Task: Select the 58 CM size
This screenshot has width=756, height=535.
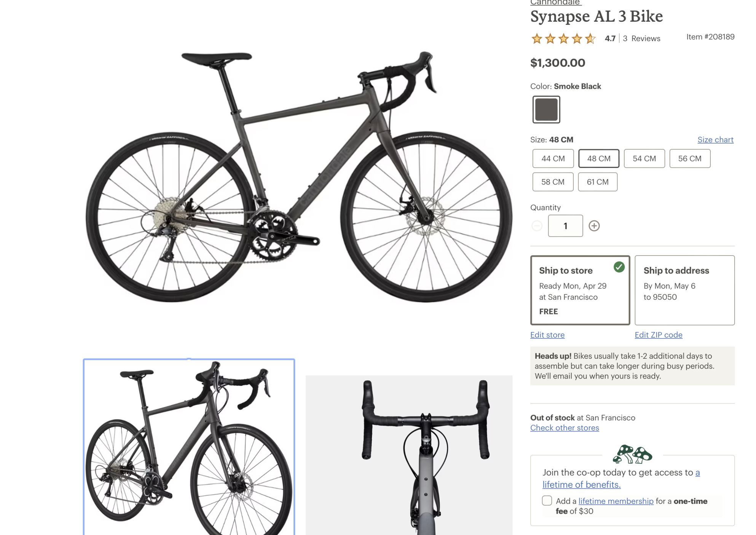Action: 553,182
